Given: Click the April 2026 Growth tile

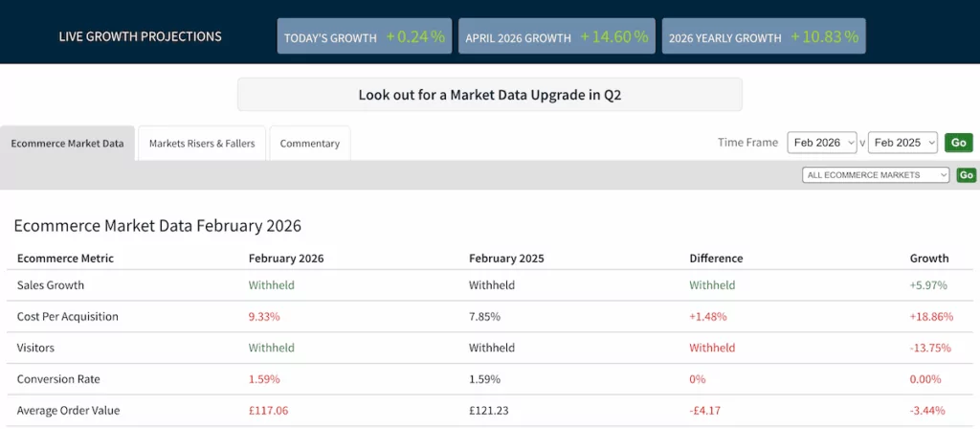Looking at the screenshot, I should click(x=557, y=36).
